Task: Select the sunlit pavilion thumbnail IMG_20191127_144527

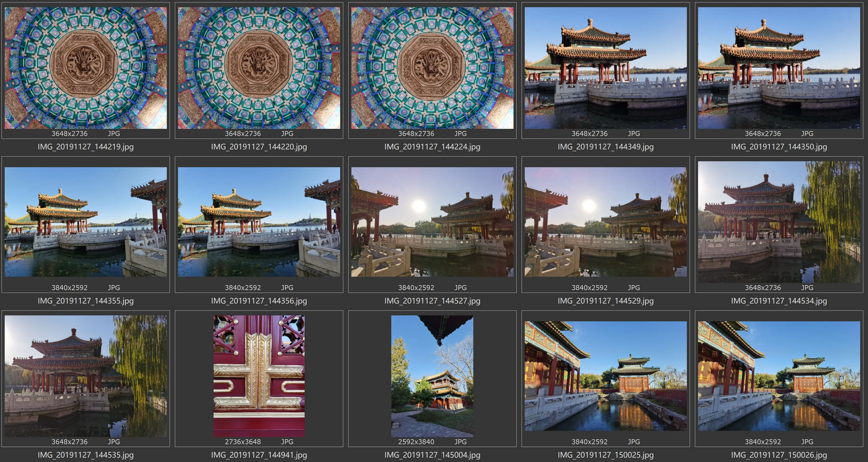Action: tap(432, 222)
